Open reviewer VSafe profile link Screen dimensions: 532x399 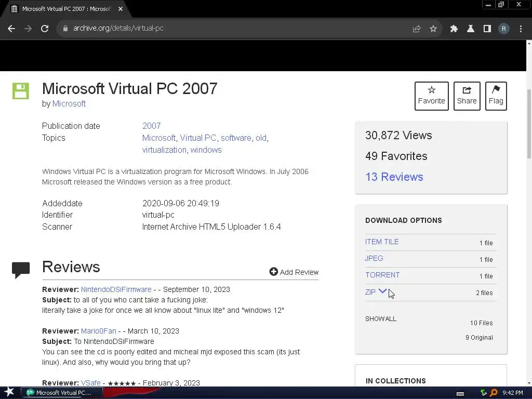[x=90, y=383]
